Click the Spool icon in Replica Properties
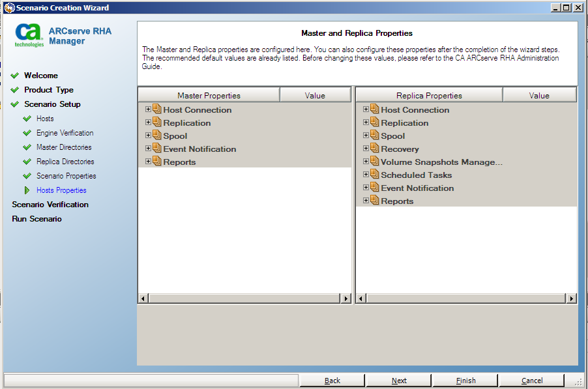588x389 pixels. (x=375, y=136)
